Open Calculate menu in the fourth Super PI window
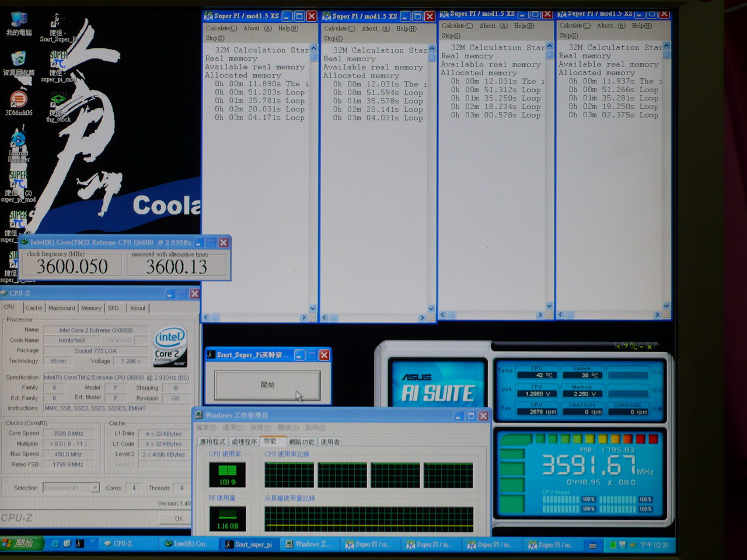Image resolution: width=747 pixels, height=560 pixels. click(x=575, y=26)
